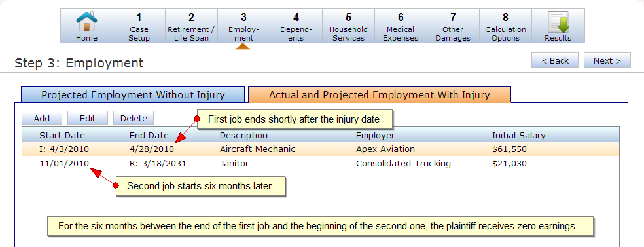This screenshot has width=644, height=247.
Task: Select step 3 Employment
Action: point(243,26)
